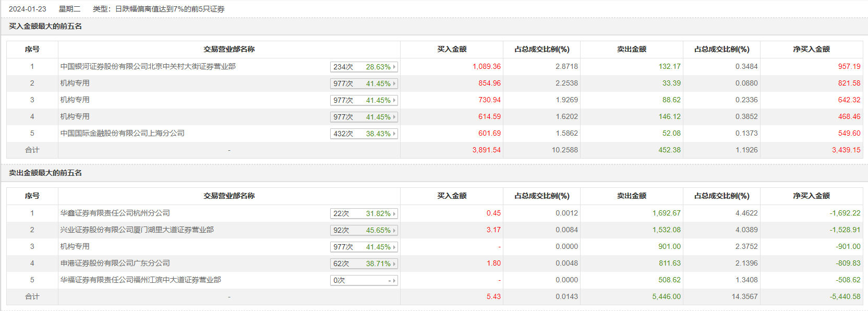Click 华鑫证券有限责任公司杭州分公司 name

click(x=115, y=213)
